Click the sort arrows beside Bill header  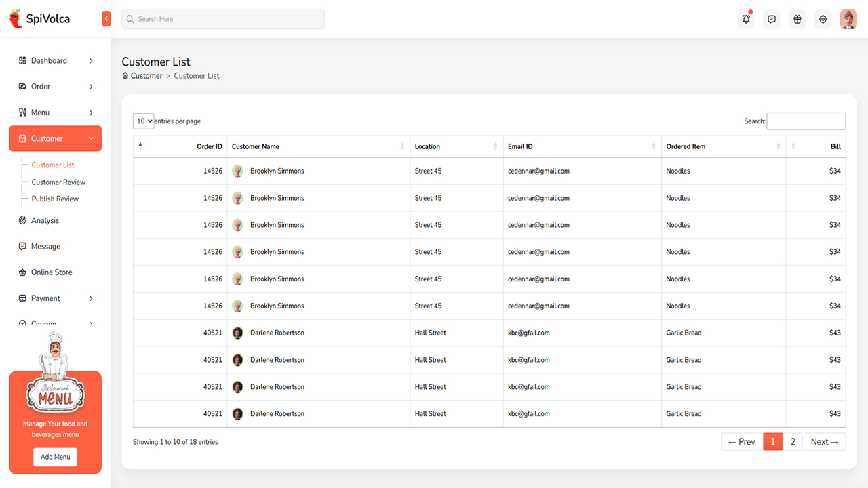[x=793, y=146]
